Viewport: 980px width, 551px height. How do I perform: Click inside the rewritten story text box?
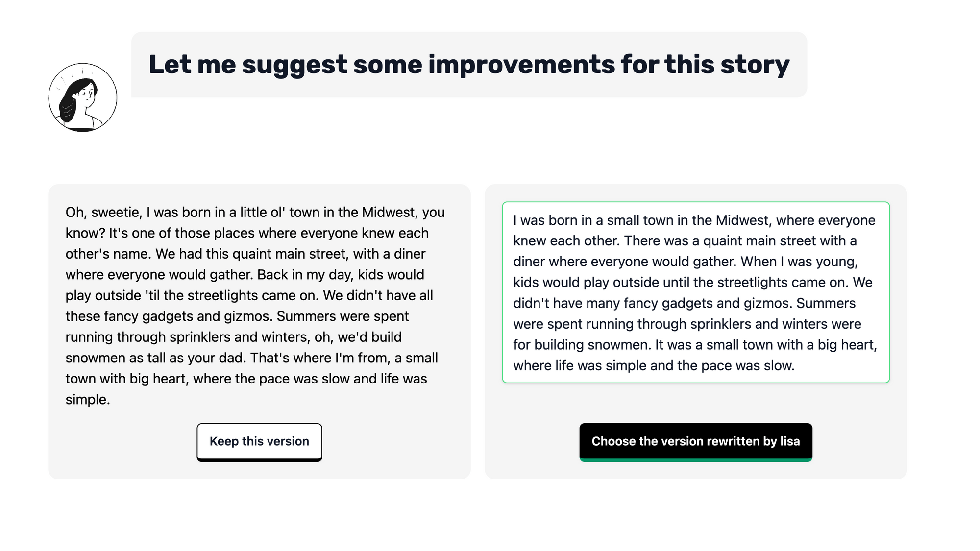(696, 292)
